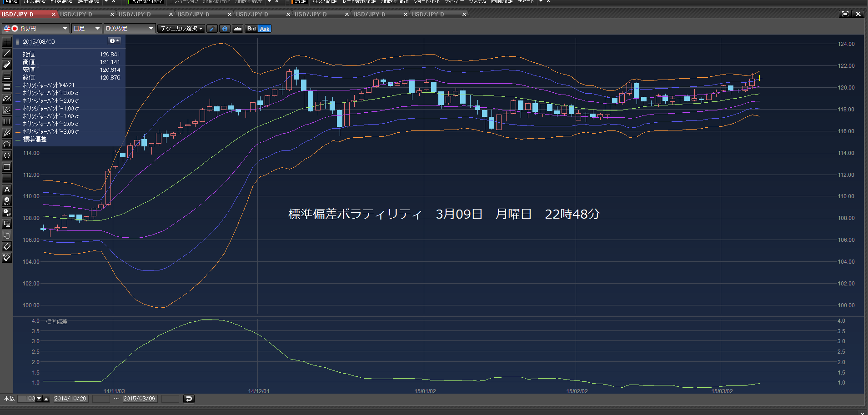
Task: Open the 日足 timeframe dropdown
Action: coord(86,29)
